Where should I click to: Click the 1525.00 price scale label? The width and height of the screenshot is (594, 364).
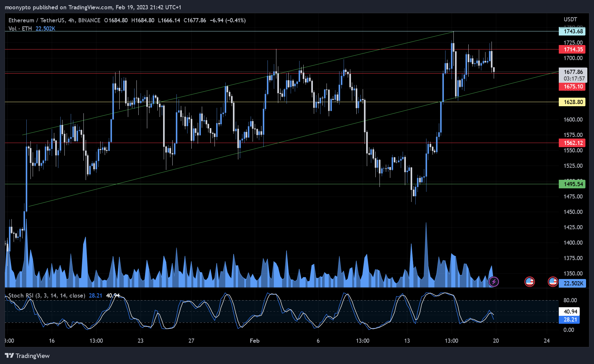tap(573, 166)
